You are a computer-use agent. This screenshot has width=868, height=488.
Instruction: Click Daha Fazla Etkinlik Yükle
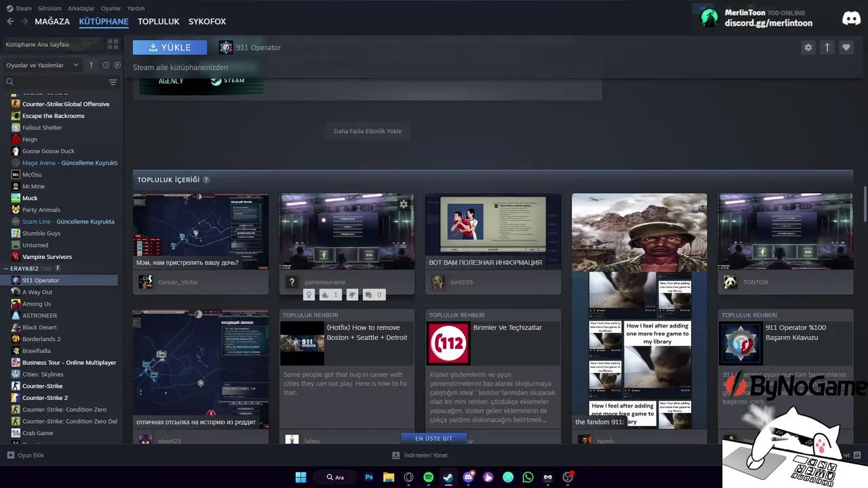(x=368, y=131)
